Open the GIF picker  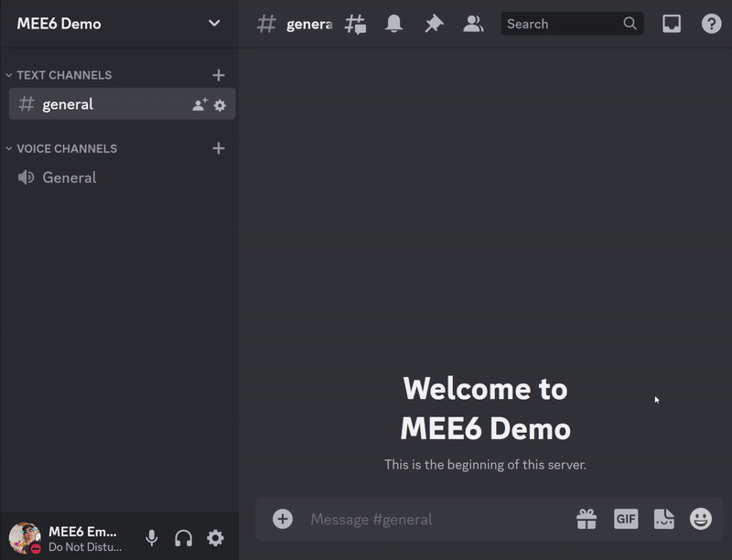(x=626, y=519)
